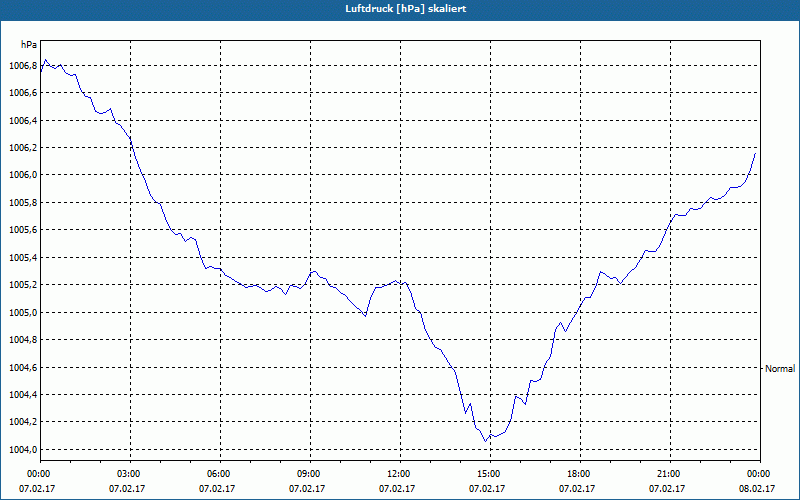Click the '1006,0' y-axis value
The width and height of the screenshot is (800, 500).
point(23,175)
